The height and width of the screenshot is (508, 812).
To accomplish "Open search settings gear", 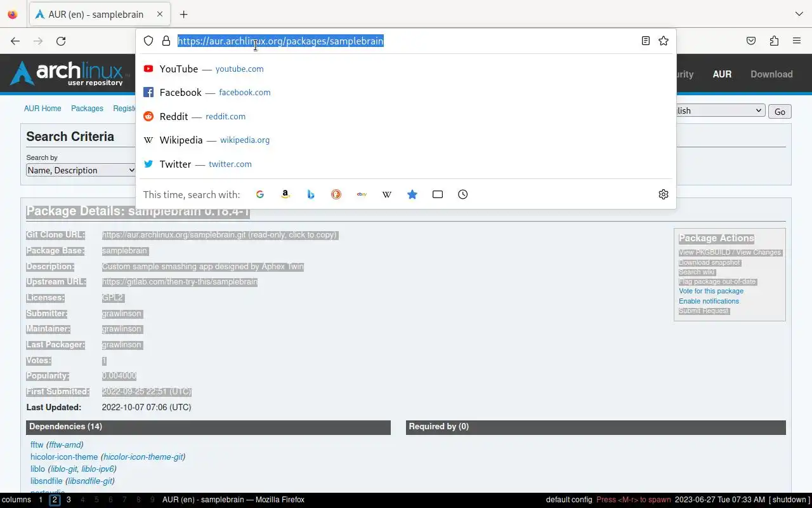I will coord(664,194).
